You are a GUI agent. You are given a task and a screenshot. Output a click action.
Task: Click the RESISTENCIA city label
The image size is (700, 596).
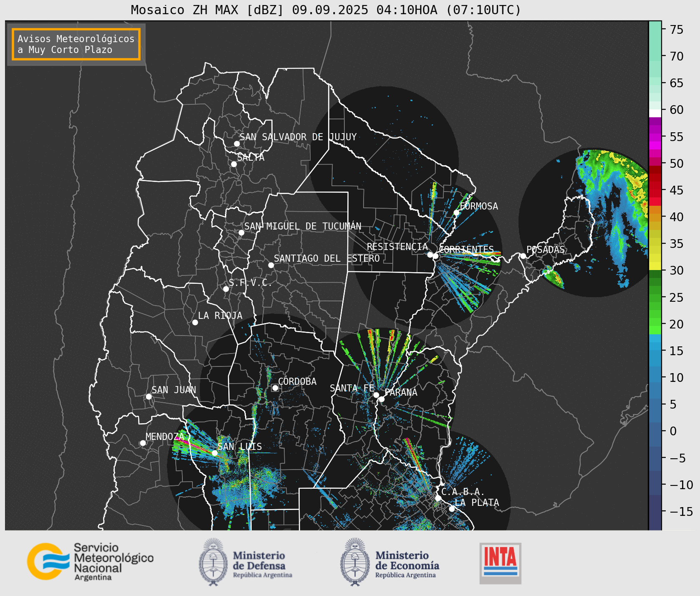[x=397, y=247]
